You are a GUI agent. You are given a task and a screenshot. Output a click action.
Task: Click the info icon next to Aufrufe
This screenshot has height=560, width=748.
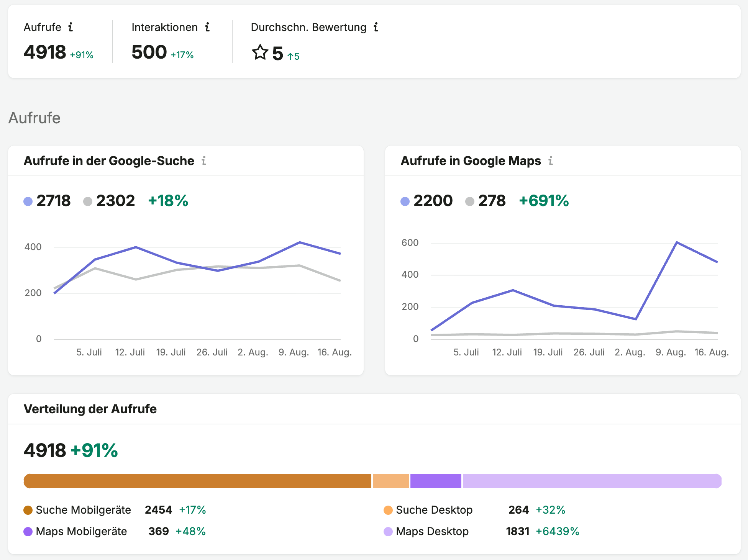pos(71,27)
